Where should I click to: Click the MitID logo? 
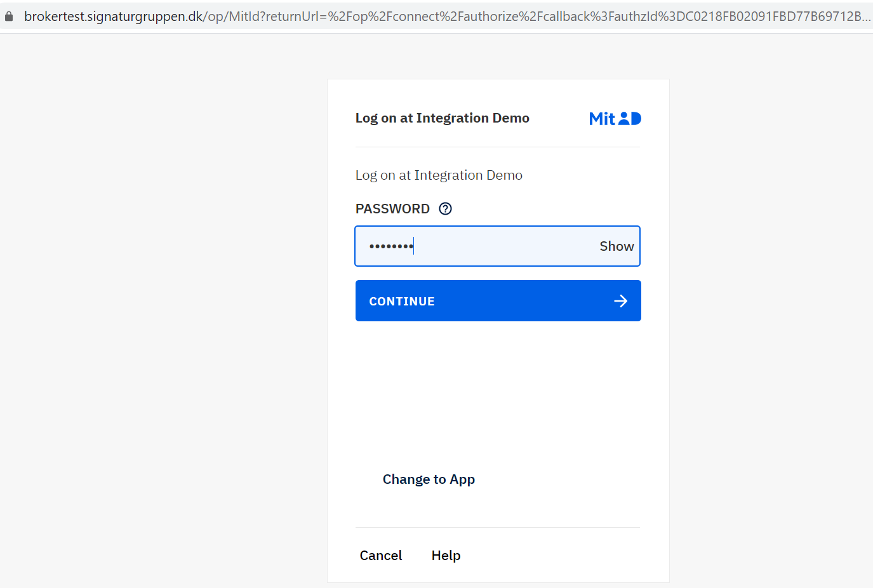(615, 119)
